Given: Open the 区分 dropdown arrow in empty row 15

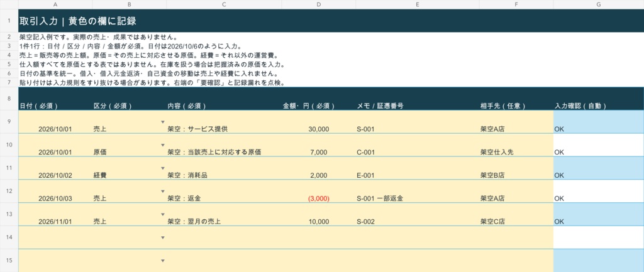Looking at the screenshot, I should 163,261.
